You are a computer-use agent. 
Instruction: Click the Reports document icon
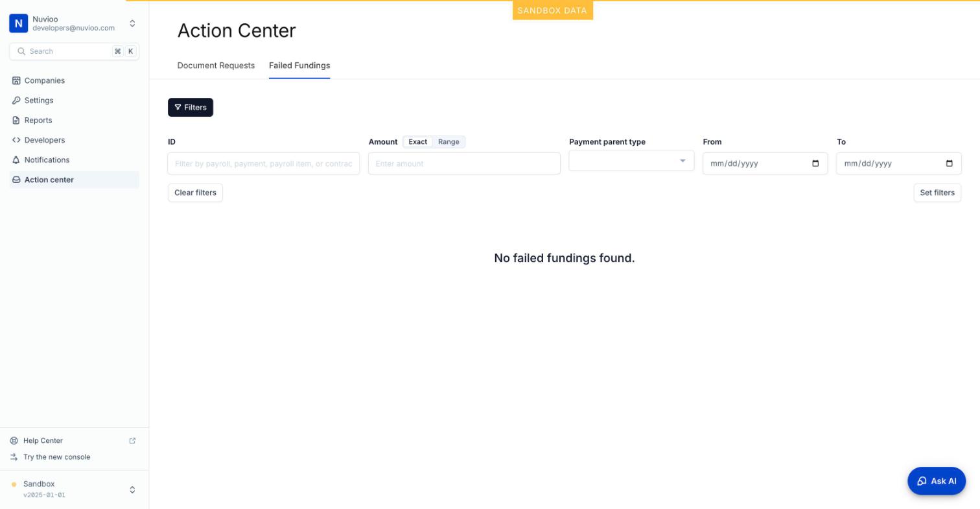click(x=16, y=121)
